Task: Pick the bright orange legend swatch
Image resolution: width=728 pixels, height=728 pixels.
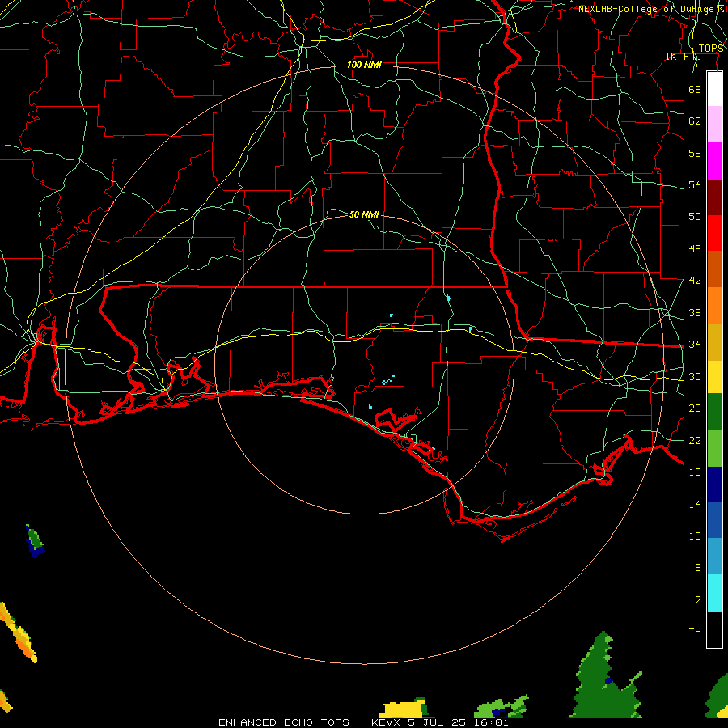Action: (714, 306)
